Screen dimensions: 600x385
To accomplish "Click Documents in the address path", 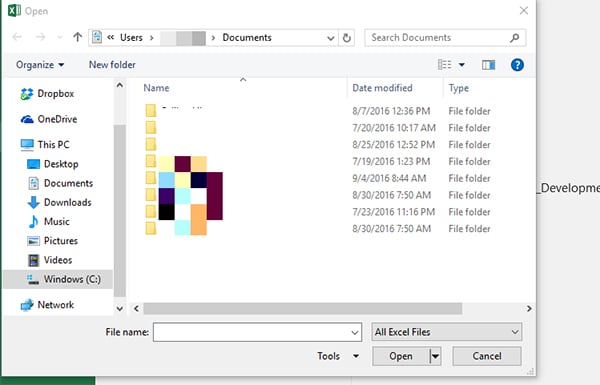I will [x=247, y=38].
